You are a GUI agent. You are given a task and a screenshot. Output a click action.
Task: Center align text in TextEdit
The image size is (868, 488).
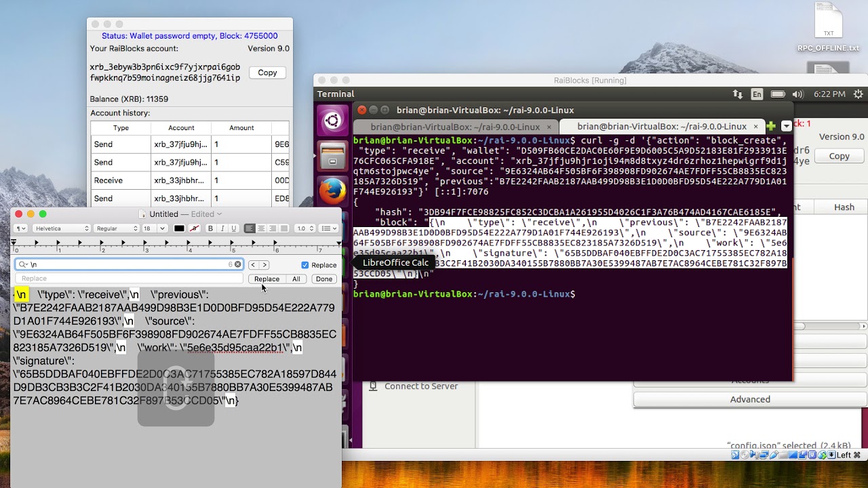tap(261, 228)
